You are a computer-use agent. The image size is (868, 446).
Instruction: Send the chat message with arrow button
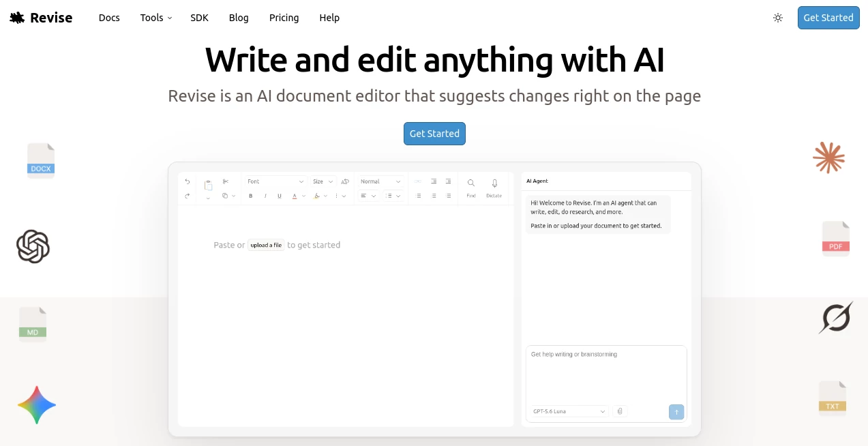pos(676,411)
